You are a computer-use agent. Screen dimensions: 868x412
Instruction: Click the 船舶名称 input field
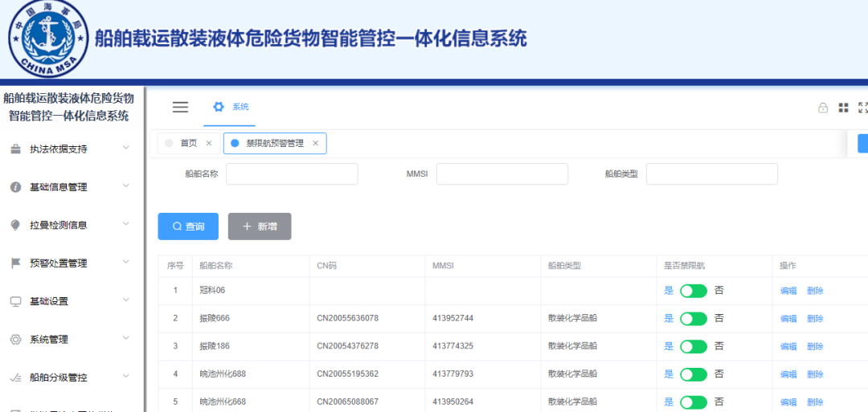pos(292,174)
